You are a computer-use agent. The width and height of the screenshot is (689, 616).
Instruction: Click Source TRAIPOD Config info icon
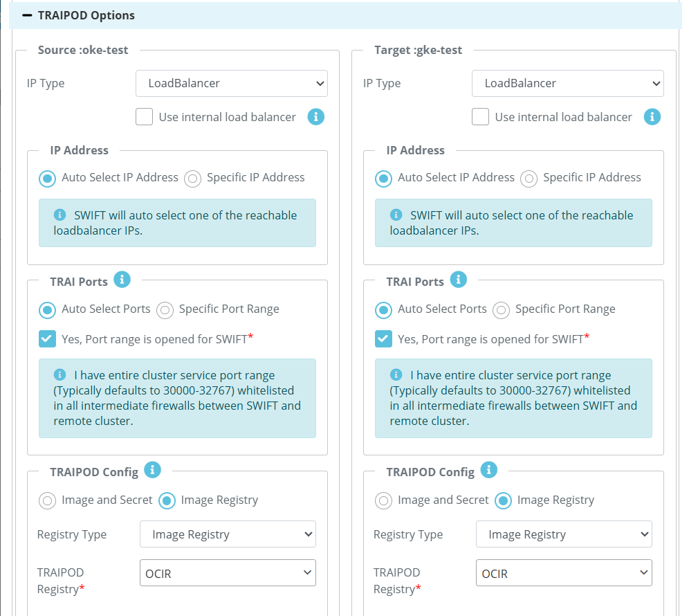(152, 470)
